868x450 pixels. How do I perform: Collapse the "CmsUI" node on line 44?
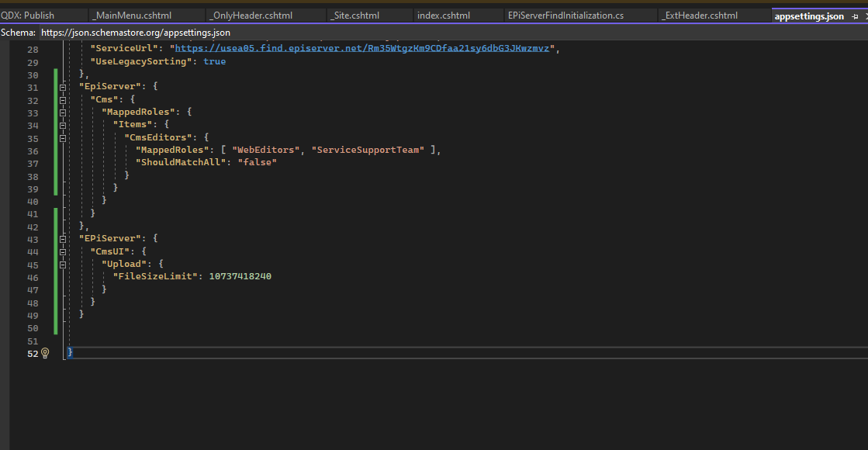pos(63,251)
